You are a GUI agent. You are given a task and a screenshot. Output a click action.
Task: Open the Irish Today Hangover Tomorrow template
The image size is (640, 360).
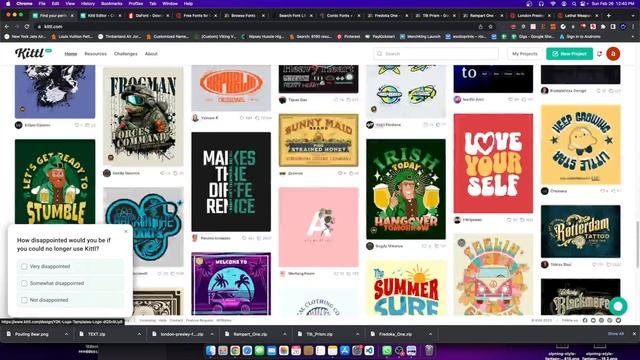click(x=406, y=189)
